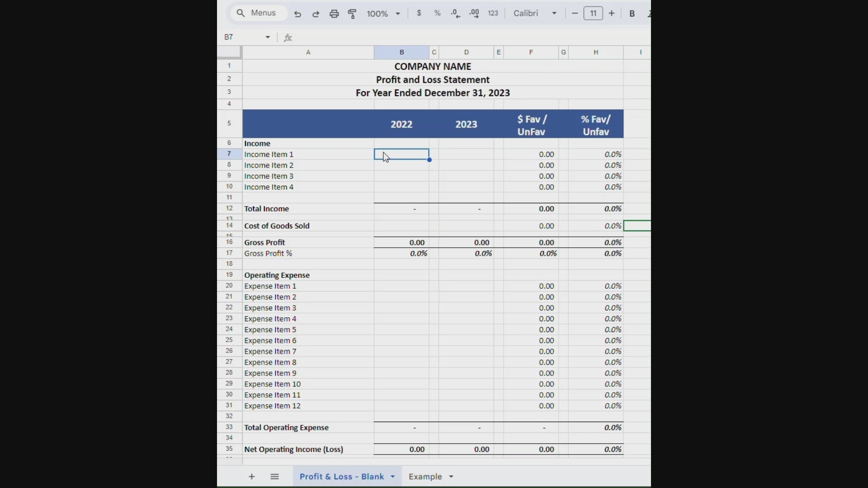Click the Add Sheet plus icon
Image resolution: width=868 pixels, height=488 pixels.
pyautogui.click(x=252, y=476)
